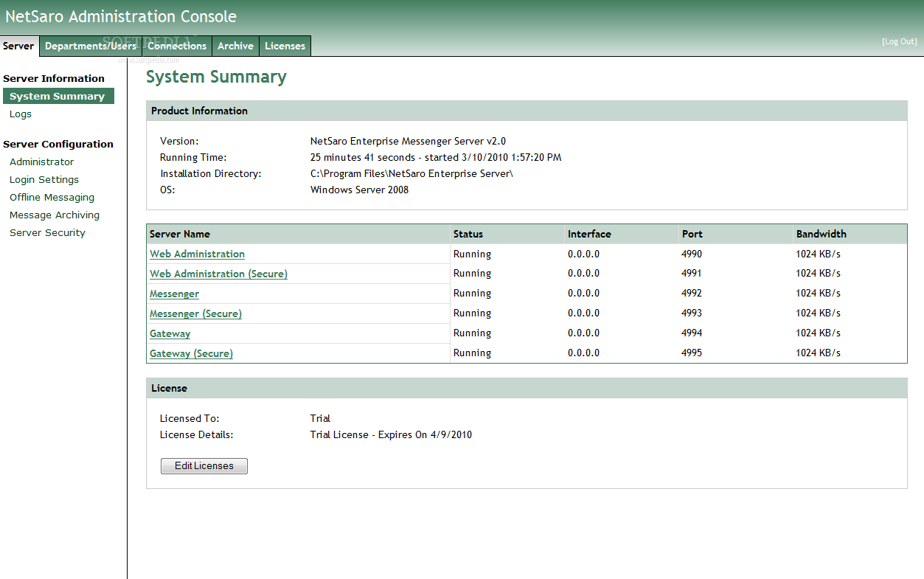Click port value 4991

tap(692, 273)
